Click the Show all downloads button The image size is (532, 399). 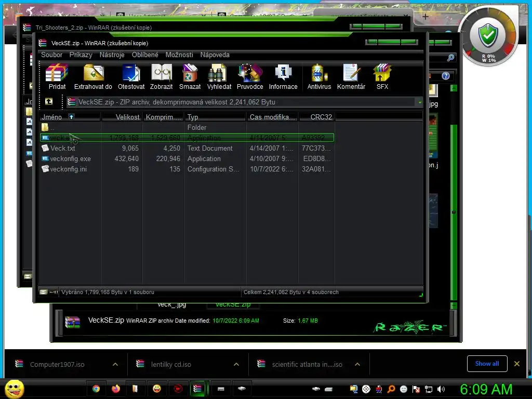pyautogui.click(x=487, y=364)
